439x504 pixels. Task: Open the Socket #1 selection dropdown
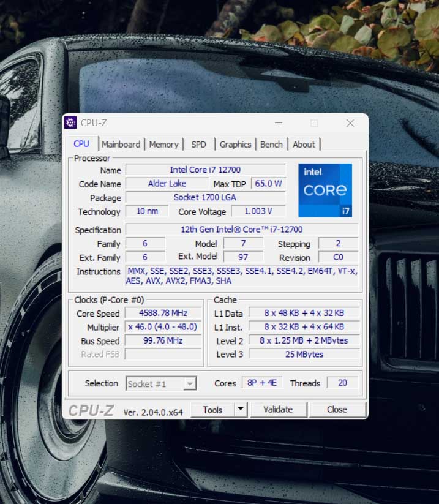point(160,384)
